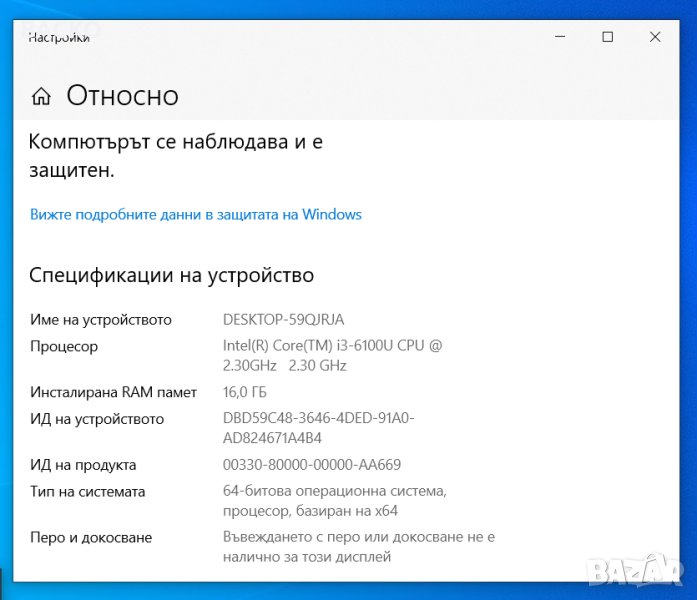Minimize the Настройки window

coord(559,37)
